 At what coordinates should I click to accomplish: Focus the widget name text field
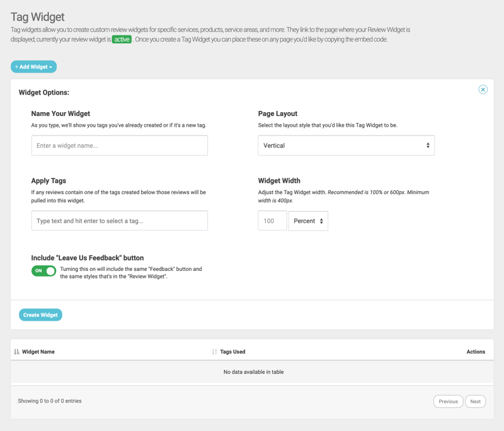coord(119,146)
